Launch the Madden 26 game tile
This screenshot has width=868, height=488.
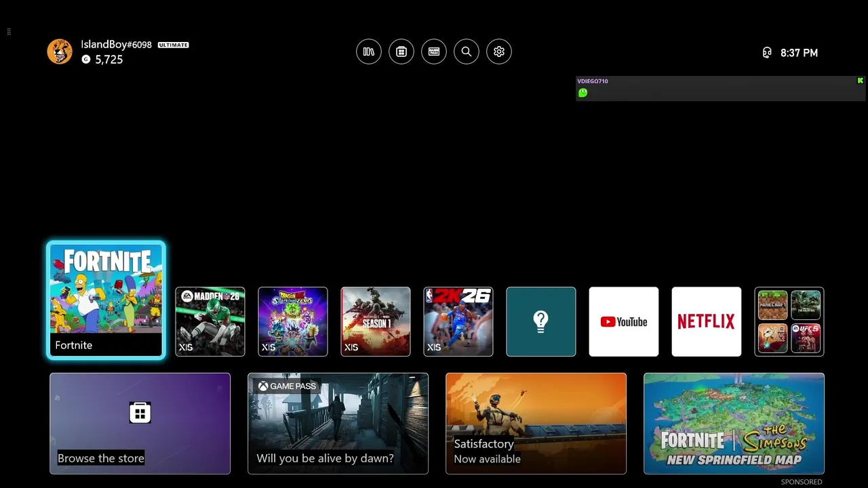[x=210, y=322]
